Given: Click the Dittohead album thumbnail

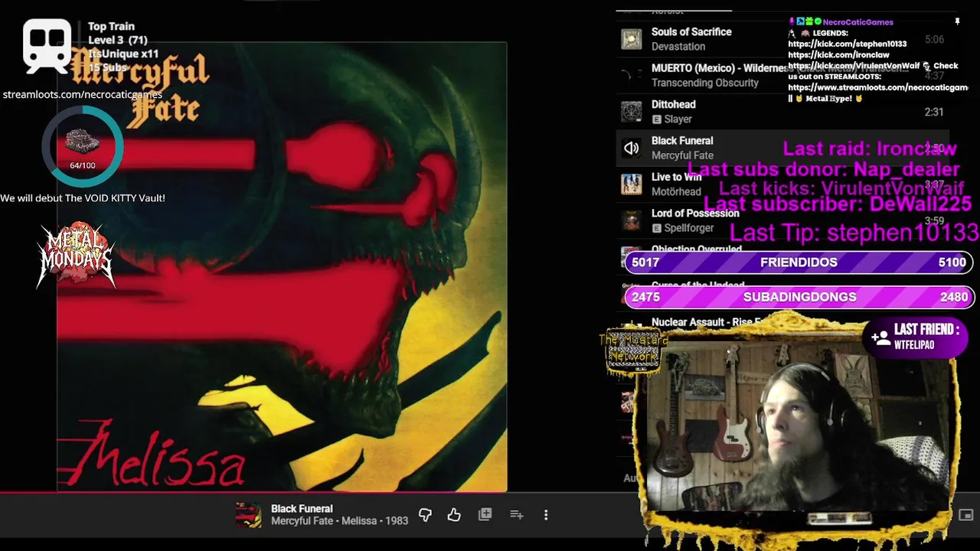Looking at the screenshot, I should point(632,112).
